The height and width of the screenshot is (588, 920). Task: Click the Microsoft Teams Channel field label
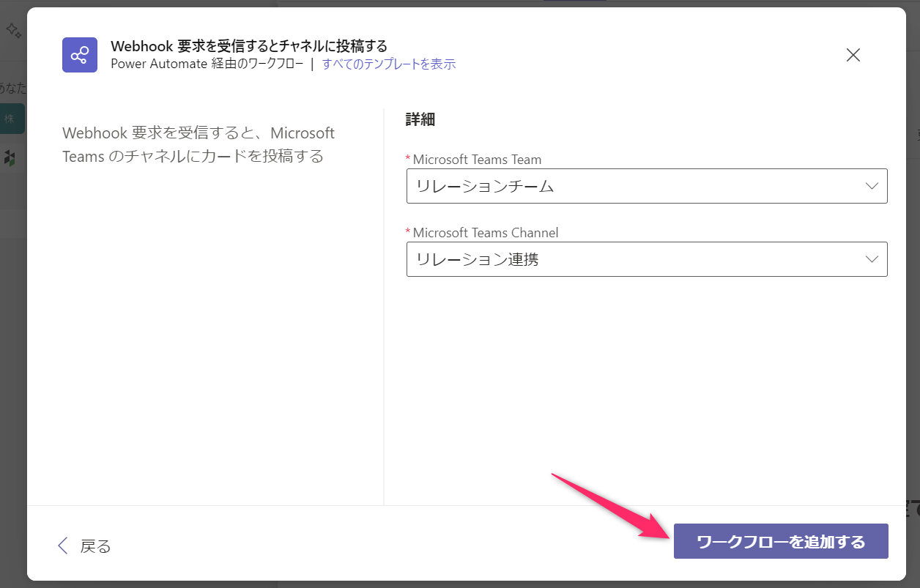pos(486,233)
